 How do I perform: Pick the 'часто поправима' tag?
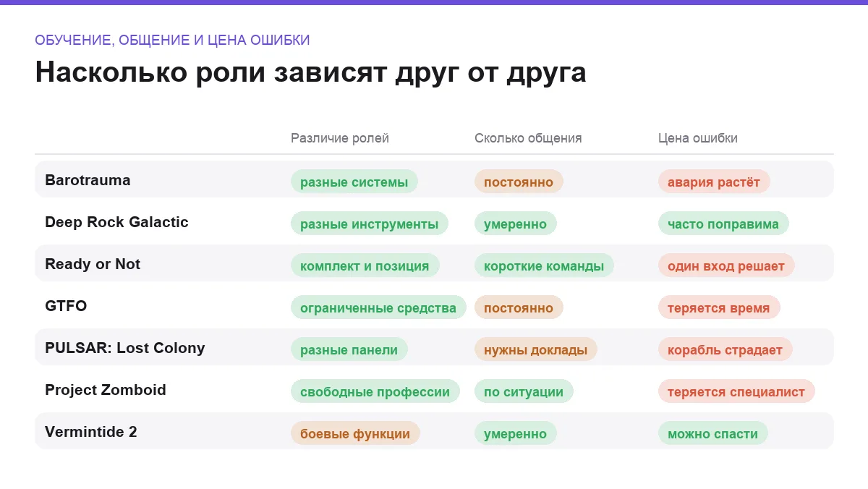tap(723, 224)
